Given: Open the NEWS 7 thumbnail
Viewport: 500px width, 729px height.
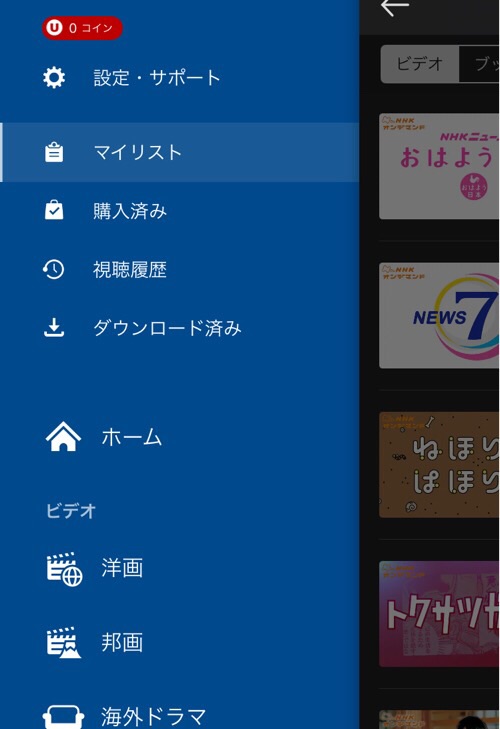Looking at the screenshot, I should [439, 315].
